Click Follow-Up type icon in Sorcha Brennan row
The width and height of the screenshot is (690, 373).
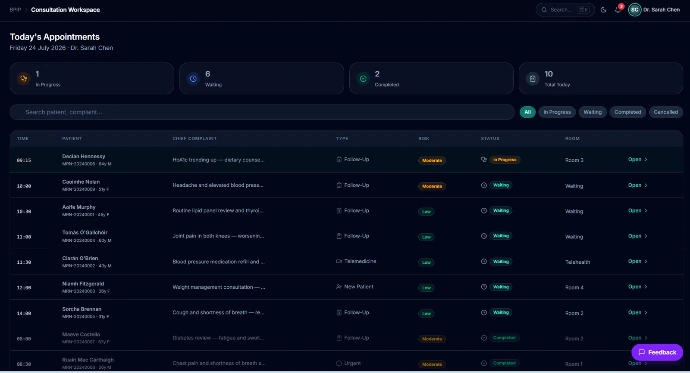click(339, 312)
